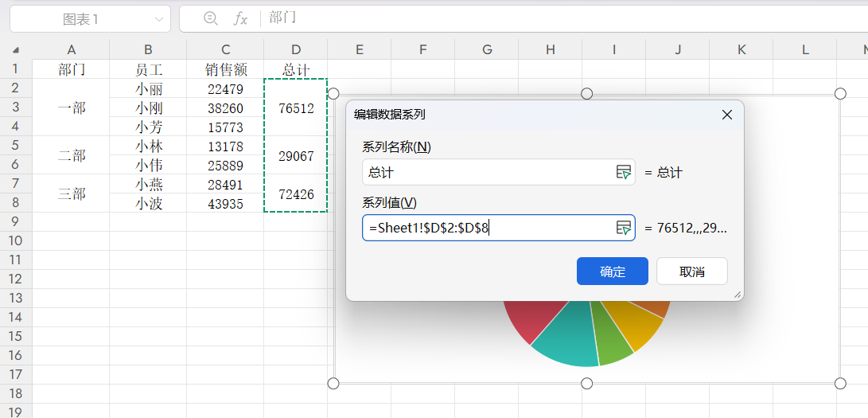868x418 pixels.
Task: Click the merged cell 二部
Action: click(71, 155)
